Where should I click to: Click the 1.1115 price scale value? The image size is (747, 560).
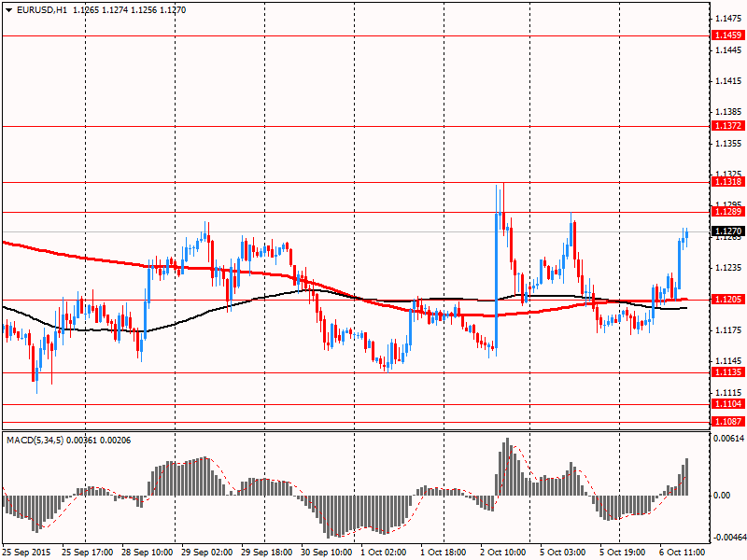(728, 392)
